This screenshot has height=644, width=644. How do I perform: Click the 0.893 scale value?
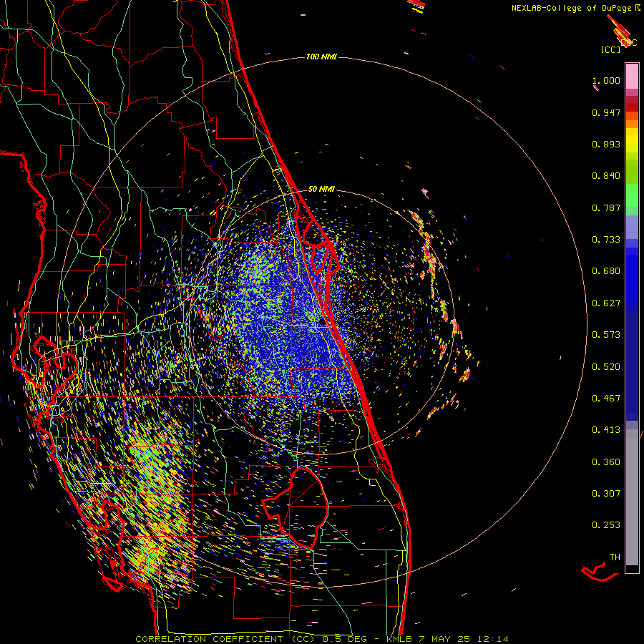coord(606,144)
